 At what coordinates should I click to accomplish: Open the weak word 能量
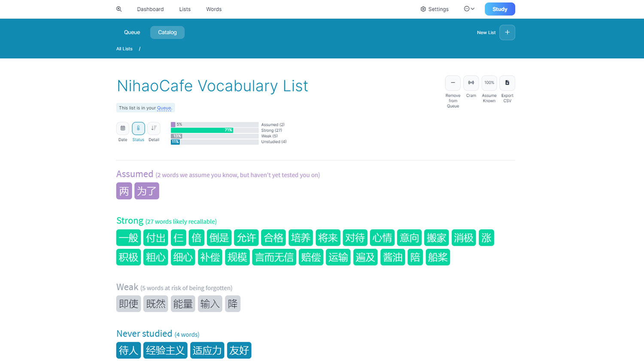(183, 304)
